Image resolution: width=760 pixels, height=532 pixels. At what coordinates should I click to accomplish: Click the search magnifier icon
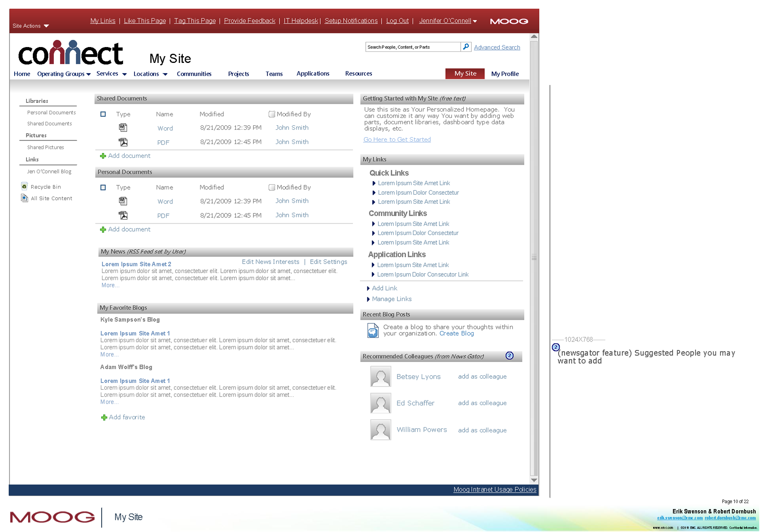click(466, 47)
